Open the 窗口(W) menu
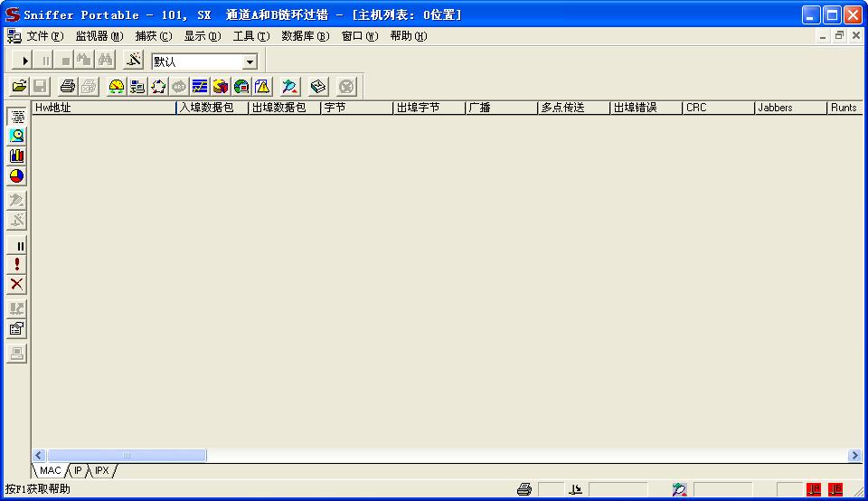Viewport: 868px width, 501px height. coord(360,36)
